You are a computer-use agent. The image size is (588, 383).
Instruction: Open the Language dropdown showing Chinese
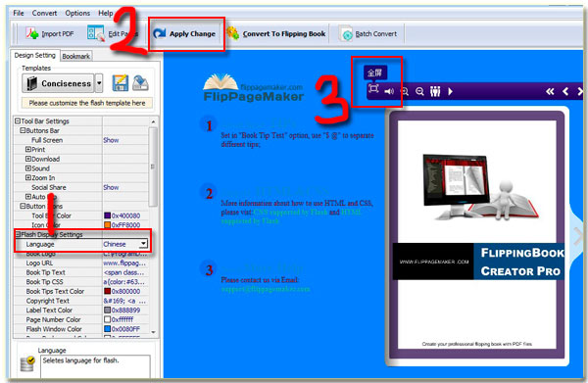(x=143, y=244)
